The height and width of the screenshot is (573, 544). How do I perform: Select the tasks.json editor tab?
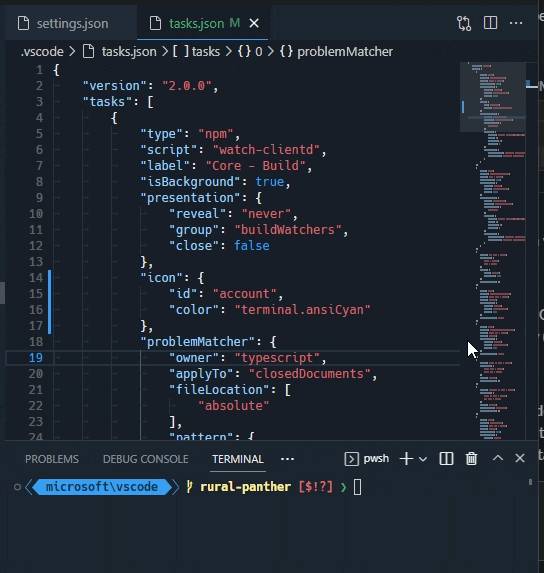202,23
